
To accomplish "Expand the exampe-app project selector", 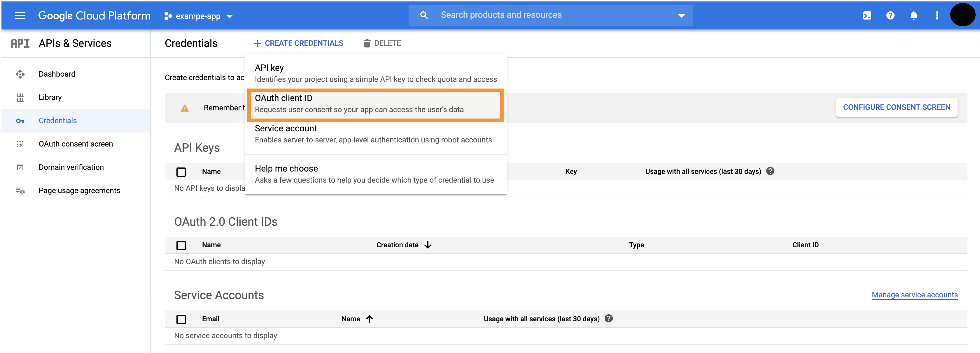I will [198, 16].
